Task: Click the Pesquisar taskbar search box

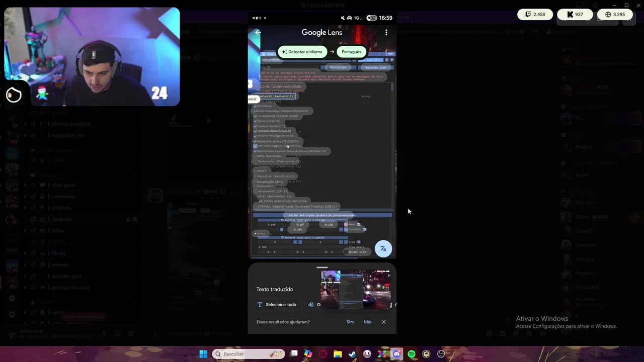Action: pos(249,354)
